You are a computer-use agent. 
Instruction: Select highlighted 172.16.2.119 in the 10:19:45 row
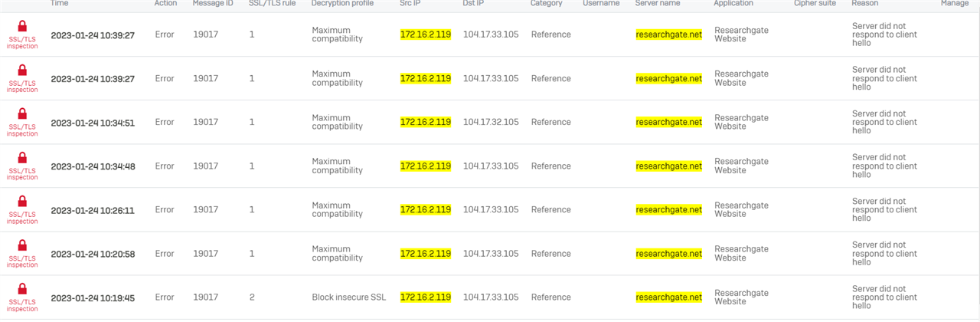coord(426,297)
